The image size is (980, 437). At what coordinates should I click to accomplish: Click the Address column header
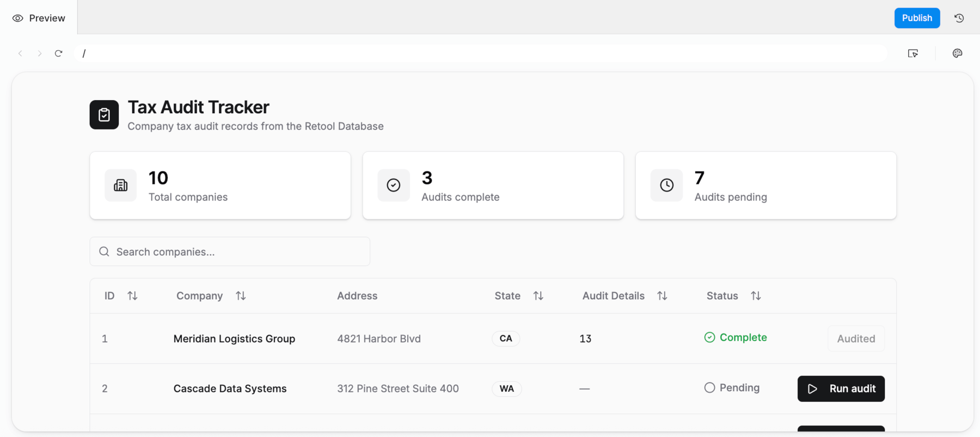357,296
